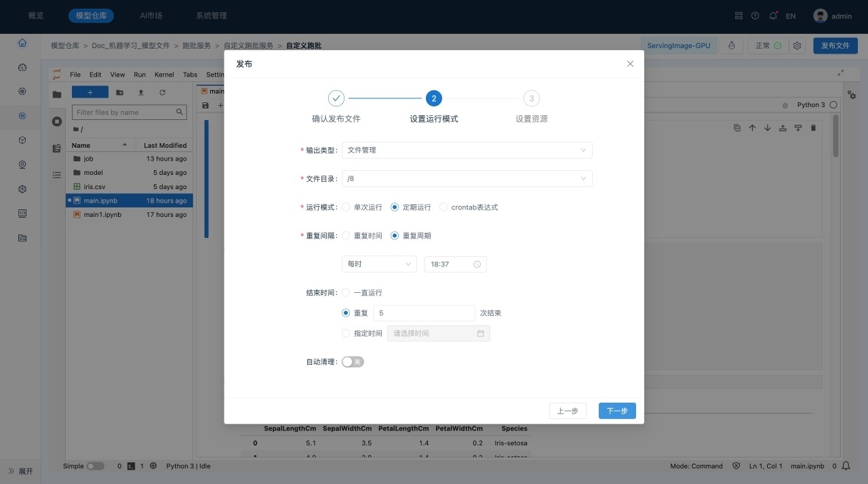
Task: Click the notification bell icon
Action: [x=773, y=16]
